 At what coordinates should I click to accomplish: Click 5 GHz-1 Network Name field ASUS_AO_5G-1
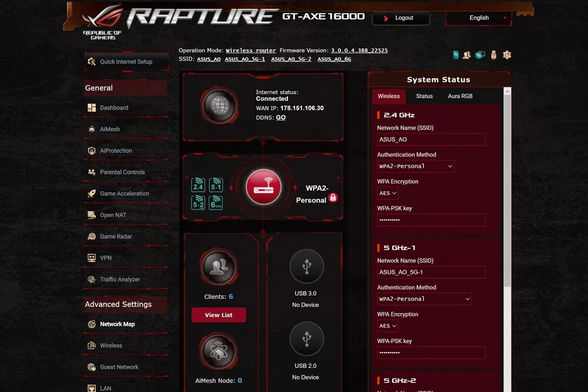[431, 272]
